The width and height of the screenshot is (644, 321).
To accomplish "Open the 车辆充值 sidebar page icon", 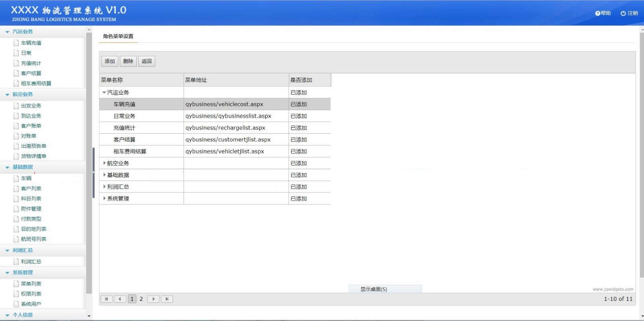I will 16,43.
